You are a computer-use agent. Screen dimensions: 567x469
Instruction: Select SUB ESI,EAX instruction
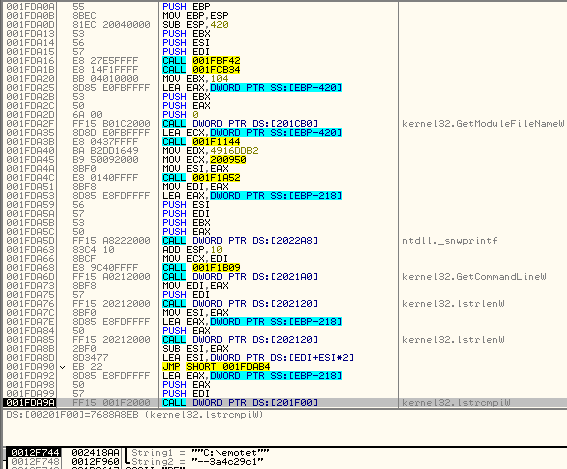195,349
